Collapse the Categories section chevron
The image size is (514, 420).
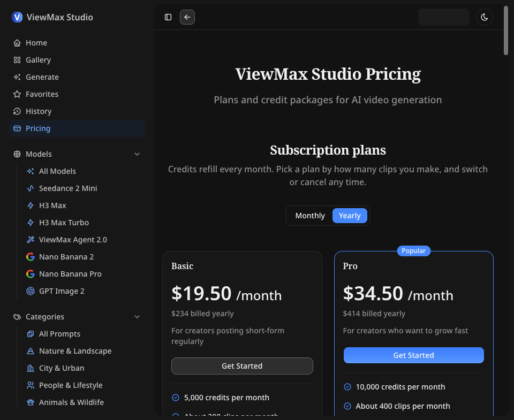[137, 317]
